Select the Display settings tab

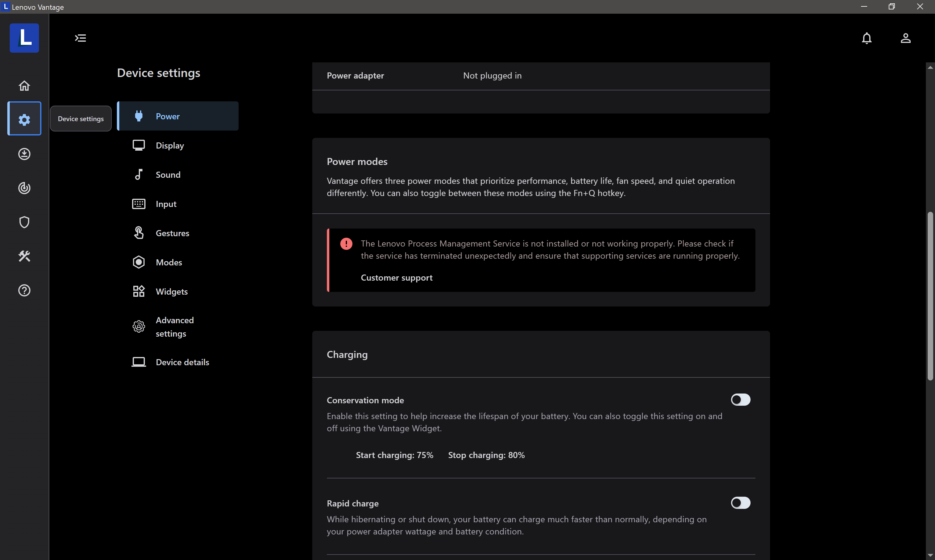170,145
